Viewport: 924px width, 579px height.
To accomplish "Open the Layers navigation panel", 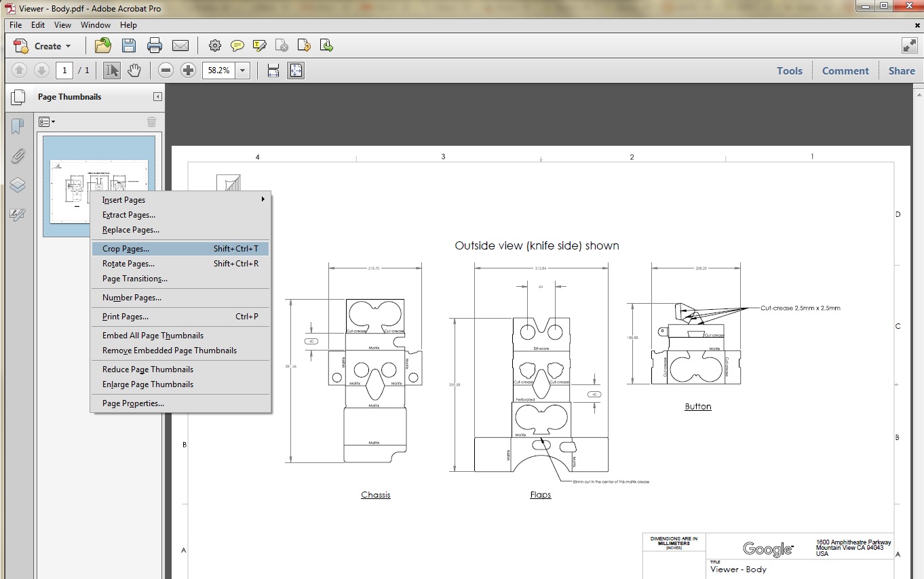I will (x=18, y=185).
